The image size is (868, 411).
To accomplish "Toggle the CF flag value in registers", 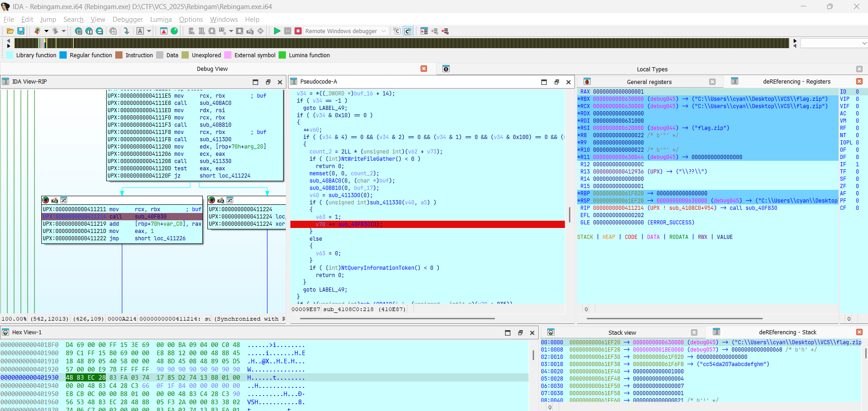I will (x=857, y=208).
